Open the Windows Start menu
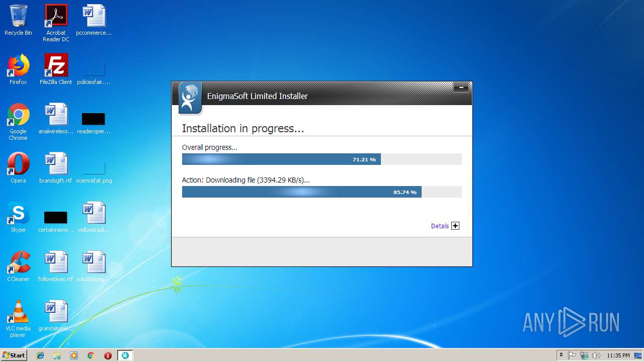This screenshot has height=362, width=644. (x=14, y=355)
